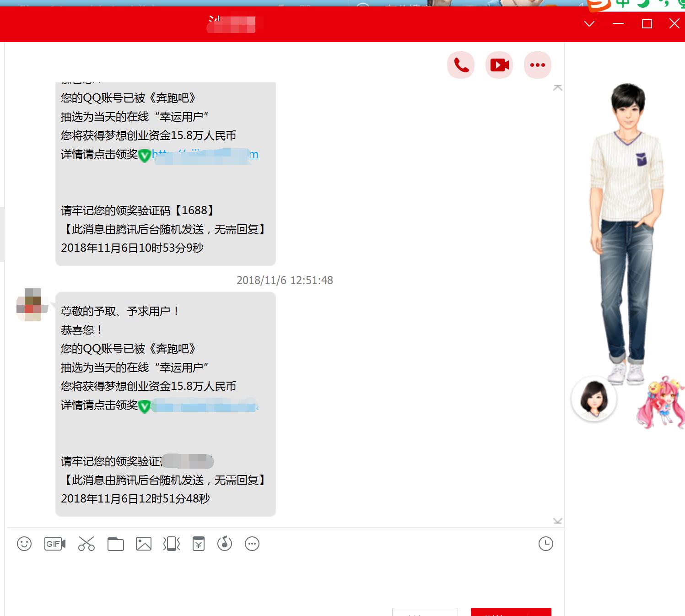Screen dimensions: 685x616
Task: Start a voice call
Action: click(x=460, y=65)
